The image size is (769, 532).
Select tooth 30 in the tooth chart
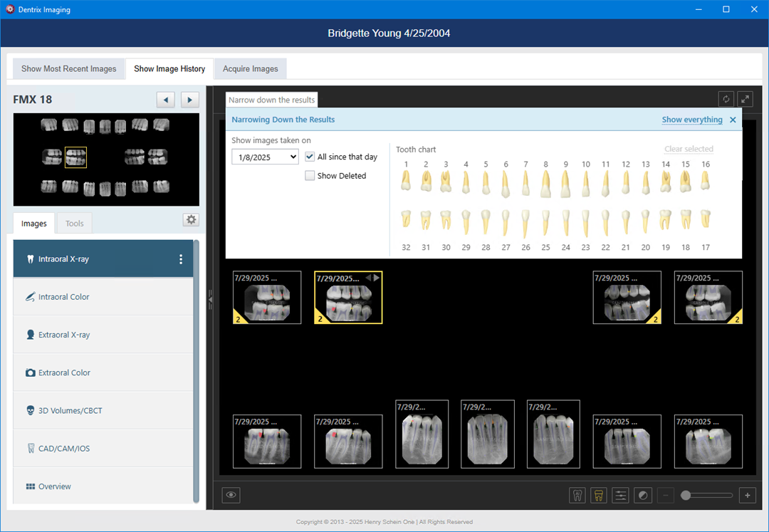pyautogui.click(x=446, y=220)
